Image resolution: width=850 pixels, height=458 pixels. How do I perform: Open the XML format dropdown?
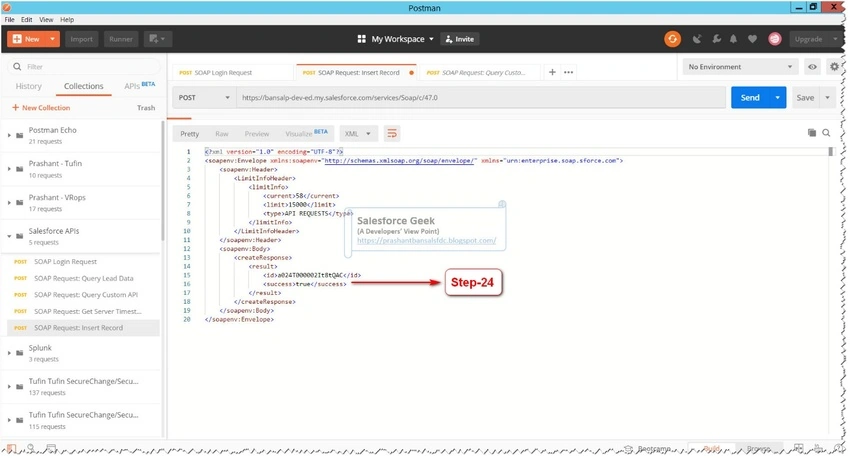pyautogui.click(x=357, y=133)
